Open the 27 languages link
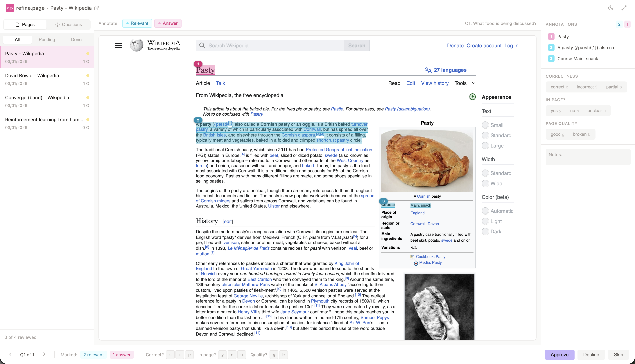 pyautogui.click(x=450, y=70)
